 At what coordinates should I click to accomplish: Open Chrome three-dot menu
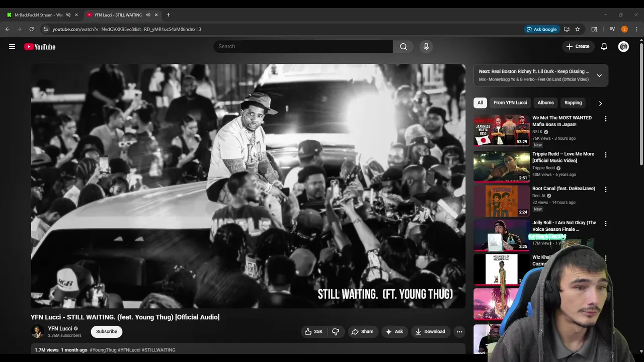click(636, 29)
